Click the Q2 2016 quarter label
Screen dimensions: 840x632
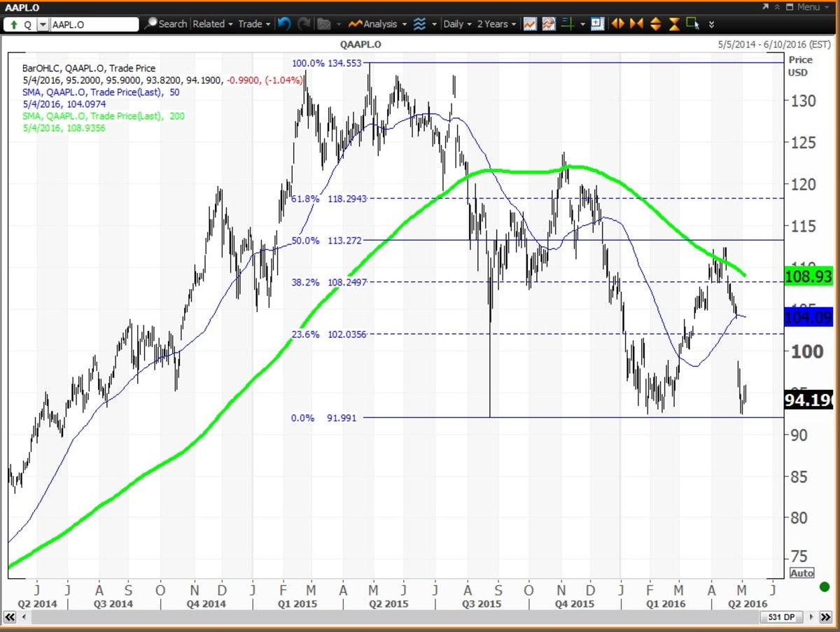pos(748,603)
